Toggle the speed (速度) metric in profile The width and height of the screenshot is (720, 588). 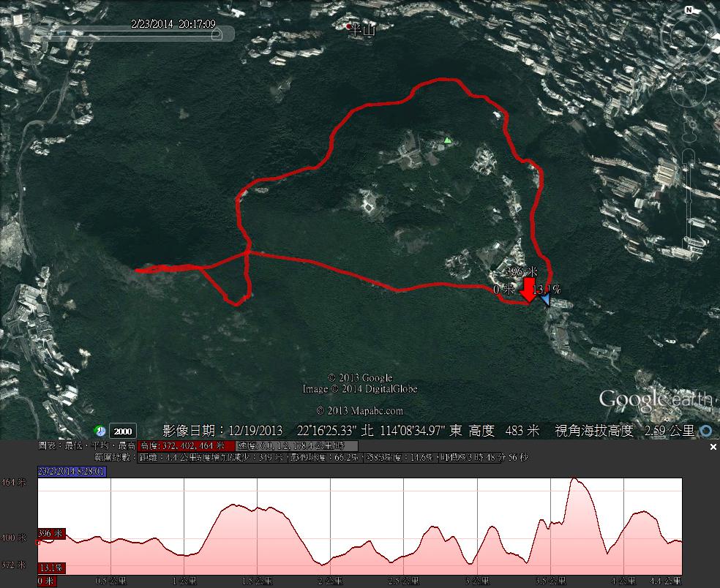(296, 445)
